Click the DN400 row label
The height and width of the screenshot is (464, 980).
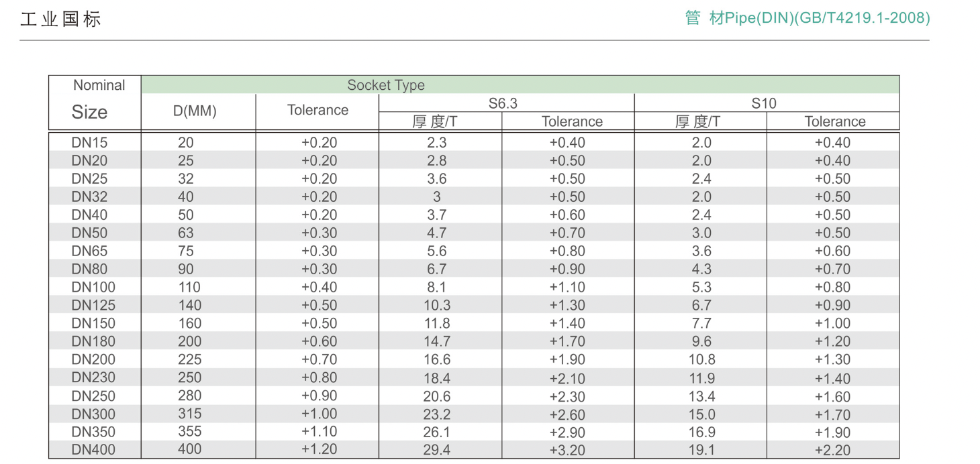(x=93, y=451)
